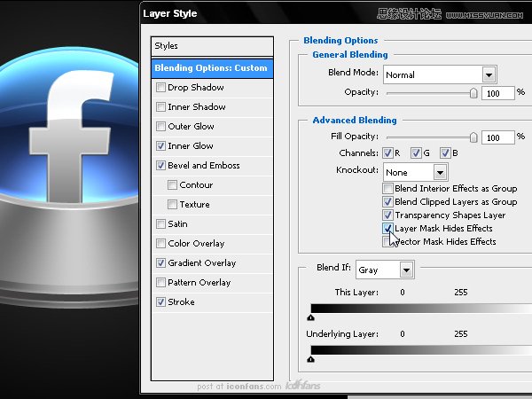Open Bevel and Emboss settings label

tap(204, 166)
